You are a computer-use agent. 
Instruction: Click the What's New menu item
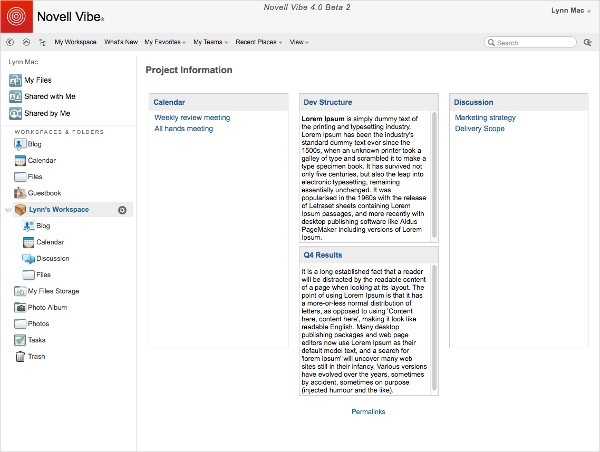121,42
